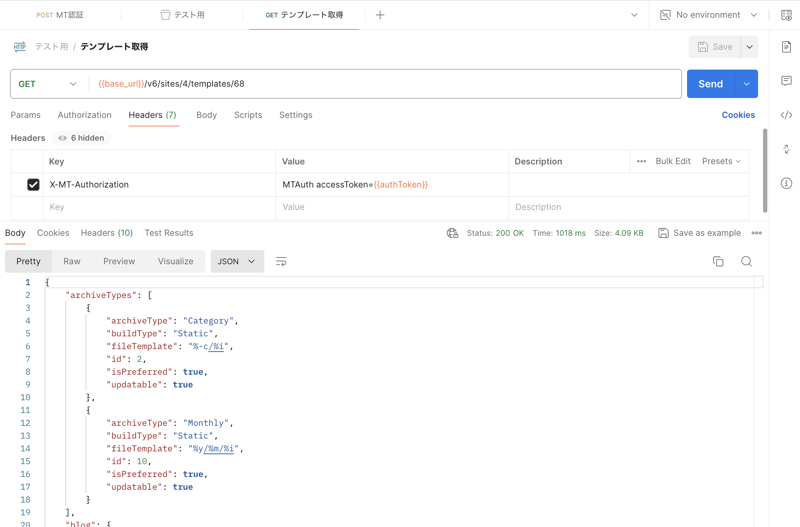Uncheck the X-MT-Authorization header checkbox
Viewport: 800px width, 527px height.
(33, 185)
